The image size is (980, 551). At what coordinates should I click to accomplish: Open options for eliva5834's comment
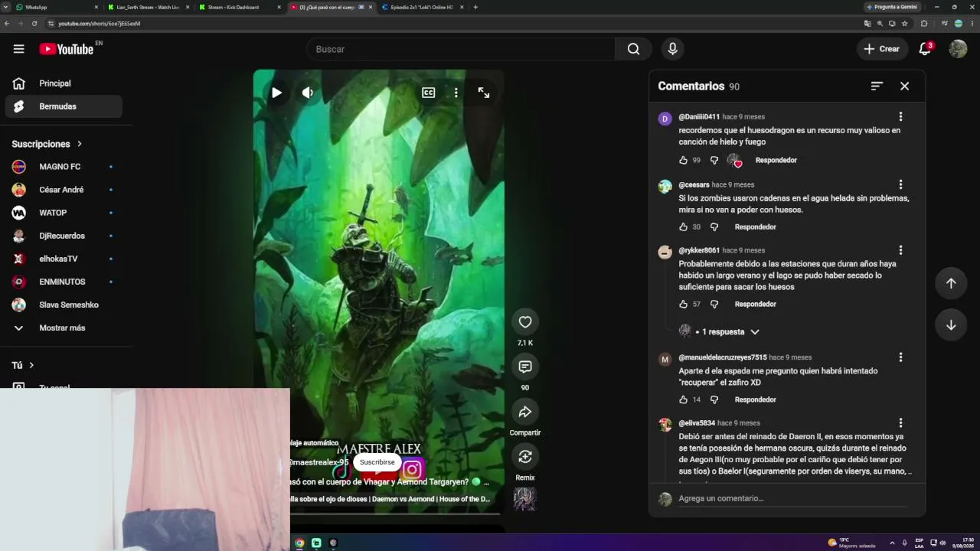[x=900, y=423]
